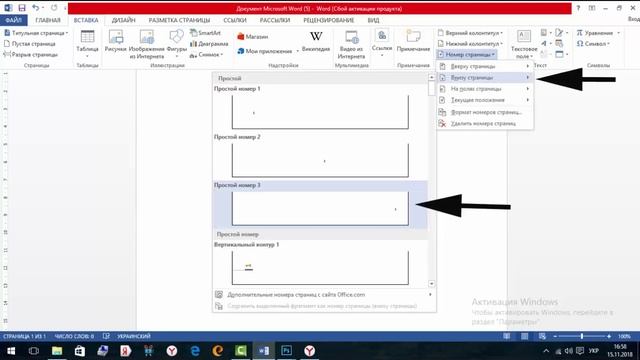
Task: Expand На полях страницы submenu
Action: [x=485, y=89]
